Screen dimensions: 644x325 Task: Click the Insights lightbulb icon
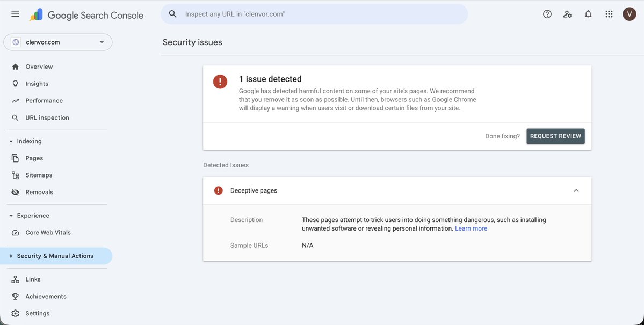pyautogui.click(x=15, y=84)
